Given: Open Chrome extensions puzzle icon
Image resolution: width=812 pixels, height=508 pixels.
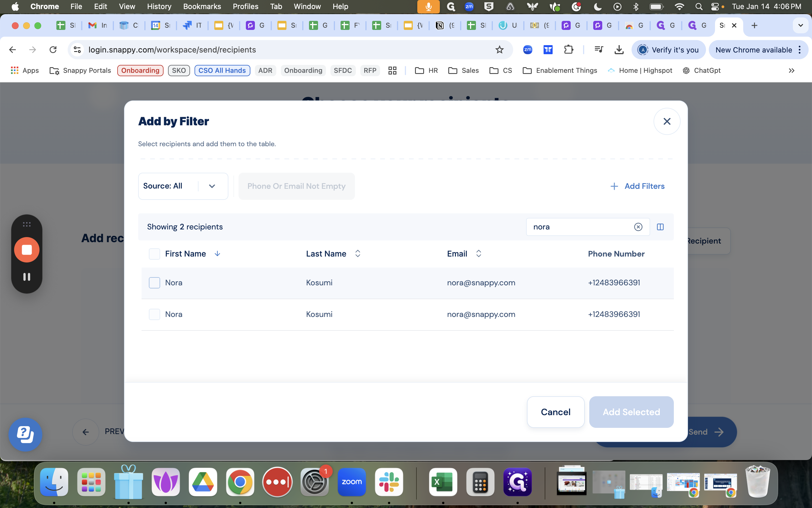Looking at the screenshot, I should click(568, 50).
